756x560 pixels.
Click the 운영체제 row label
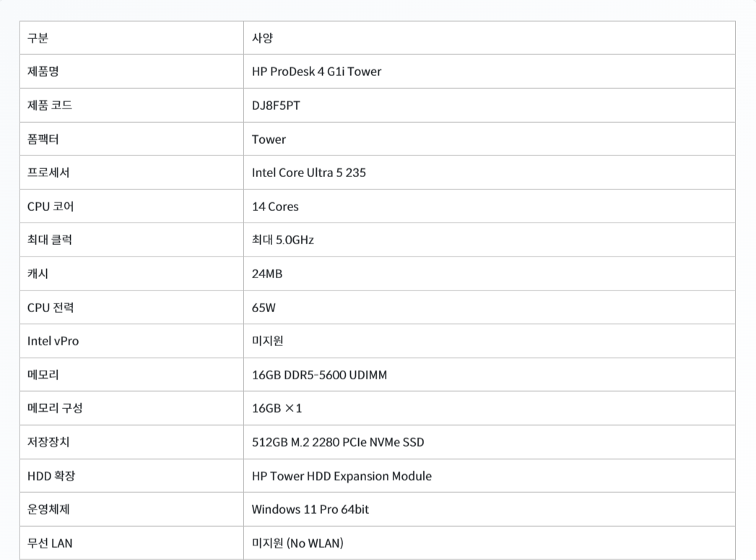click(x=48, y=509)
